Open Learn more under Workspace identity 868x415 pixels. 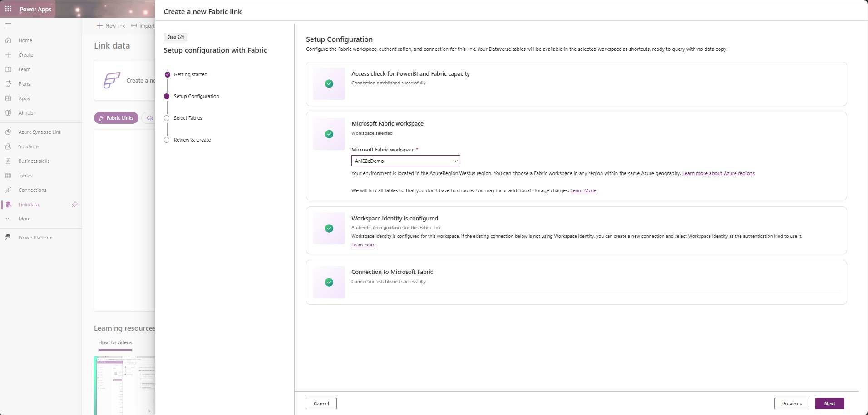363,245
